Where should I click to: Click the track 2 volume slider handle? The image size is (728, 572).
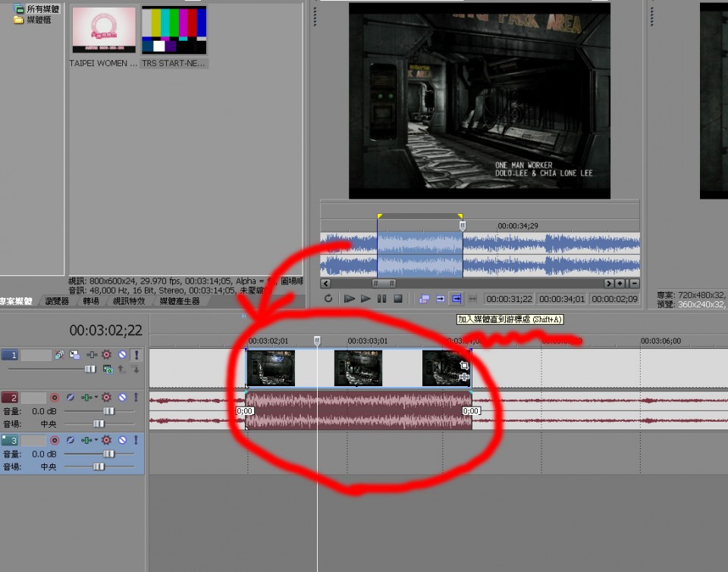coord(108,410)
